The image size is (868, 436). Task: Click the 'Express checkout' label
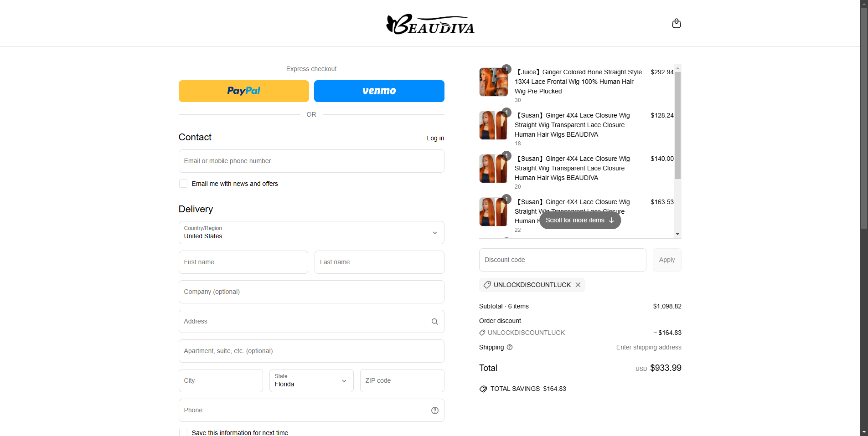[311, 69]
